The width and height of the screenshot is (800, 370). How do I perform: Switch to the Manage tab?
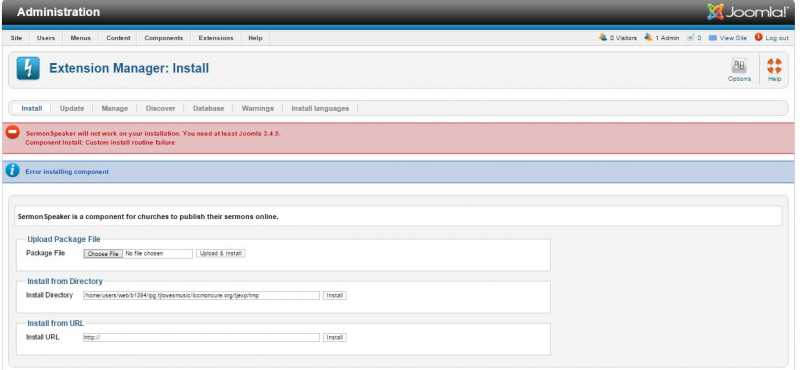pos(115,108)
